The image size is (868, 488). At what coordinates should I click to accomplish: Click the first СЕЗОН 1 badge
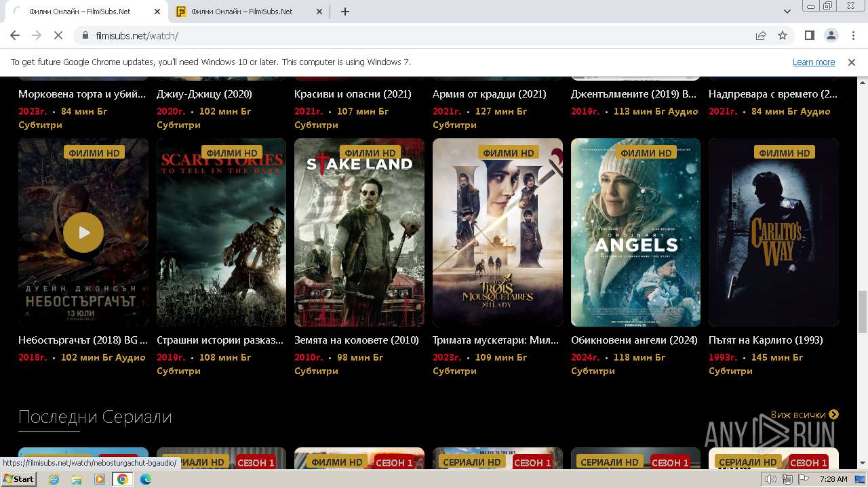[118, 462]
